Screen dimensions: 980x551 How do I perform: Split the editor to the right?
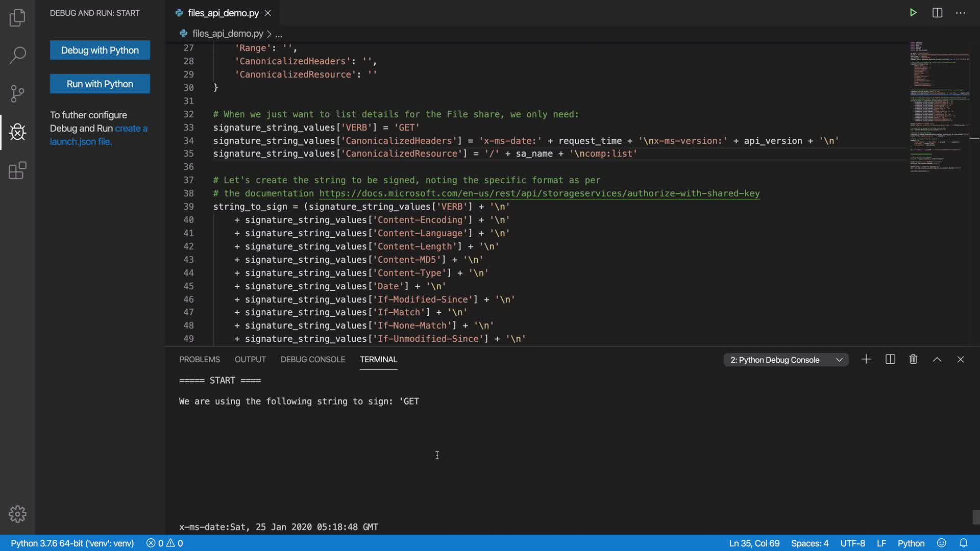(x=937, y=13)
